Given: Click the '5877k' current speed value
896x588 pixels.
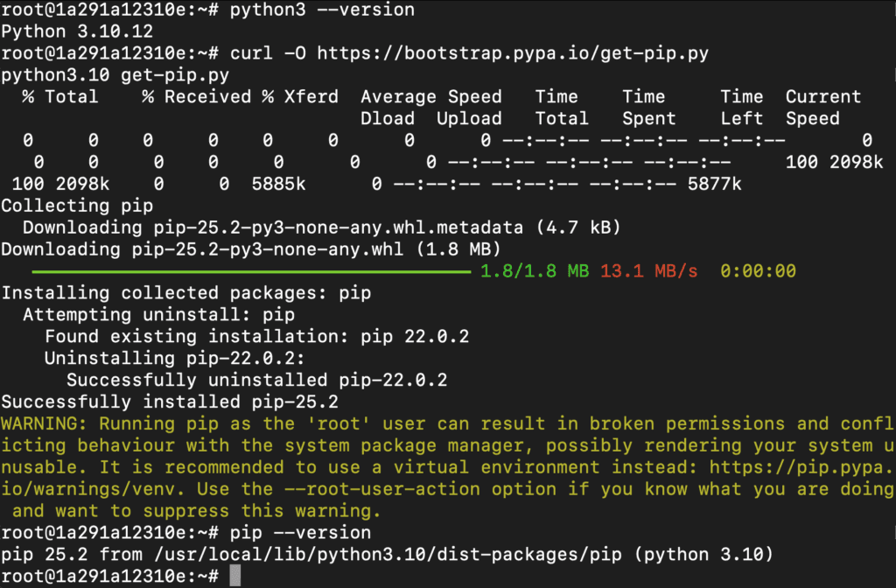Looking at the screenshot, I should [714, 184].
